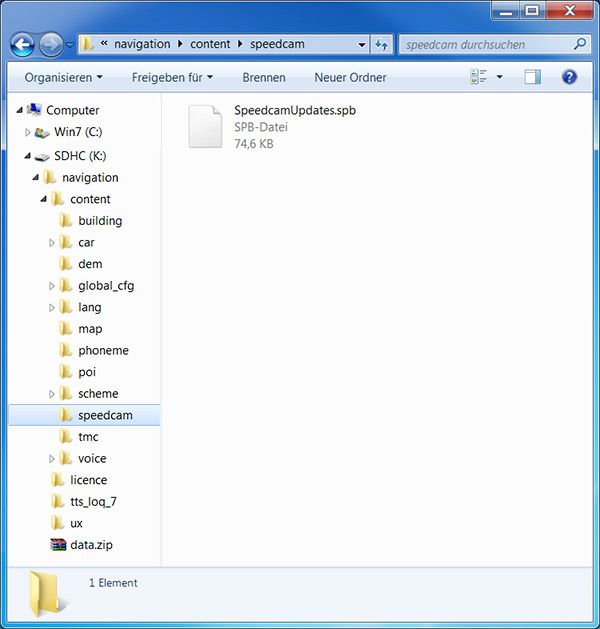Click the search magnifier icon
Image resolution: width=600 pixels, height=629 pixels.
(x=580, y=44)
